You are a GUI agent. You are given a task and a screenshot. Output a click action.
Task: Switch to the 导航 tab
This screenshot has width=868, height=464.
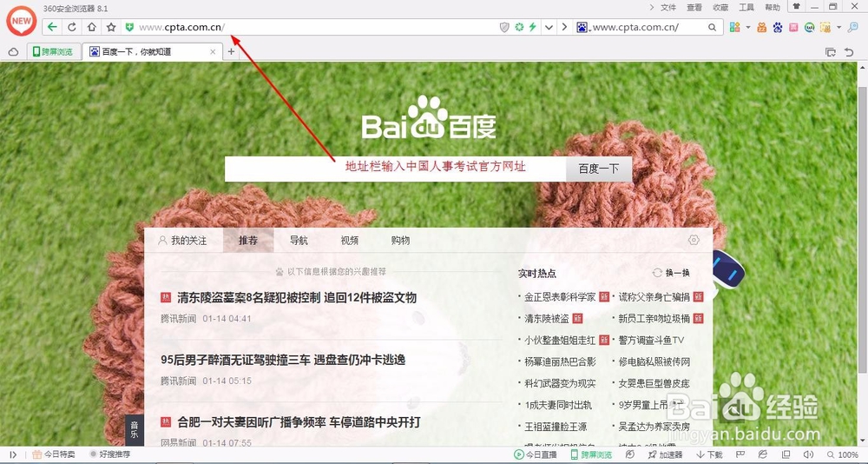coord(299,241)
